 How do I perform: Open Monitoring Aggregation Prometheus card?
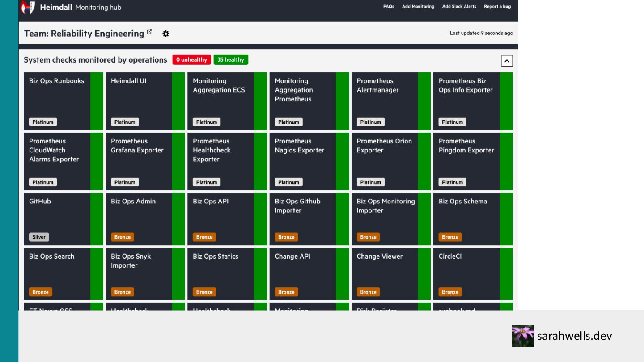[x=309, y=101]
